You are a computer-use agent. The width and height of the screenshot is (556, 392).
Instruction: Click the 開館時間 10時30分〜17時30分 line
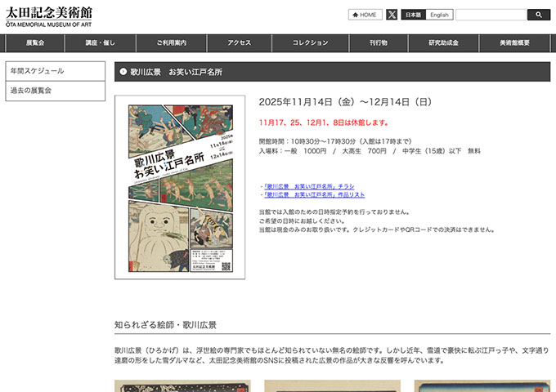pyautogui.click(x=335, y=141)
